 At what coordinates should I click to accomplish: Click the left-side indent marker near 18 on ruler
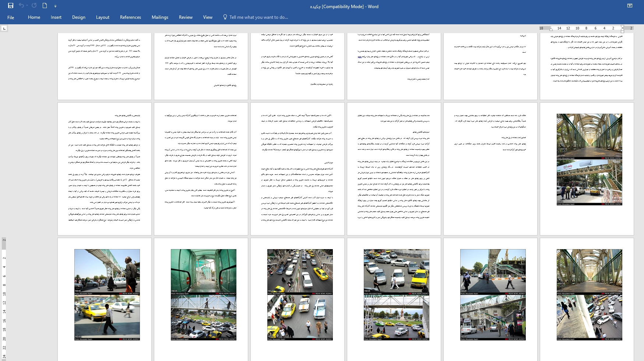pyautogui.click(x=551, y=29)
